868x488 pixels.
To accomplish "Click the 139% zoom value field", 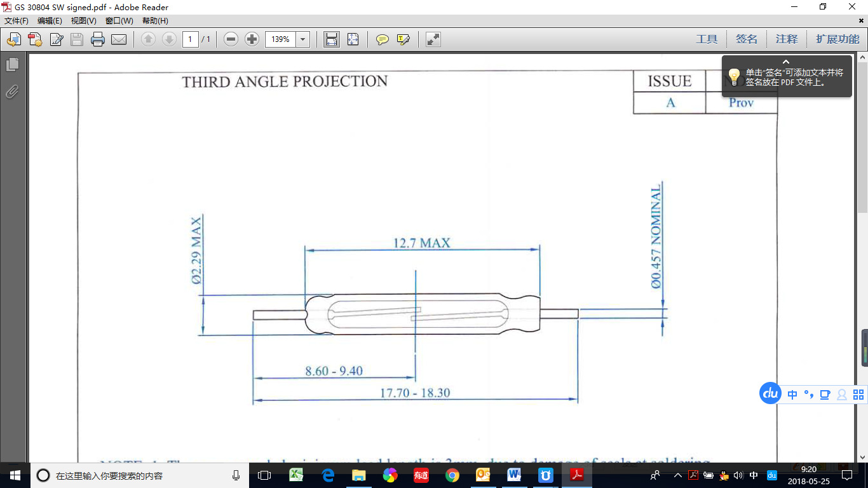I will point(281,39).
